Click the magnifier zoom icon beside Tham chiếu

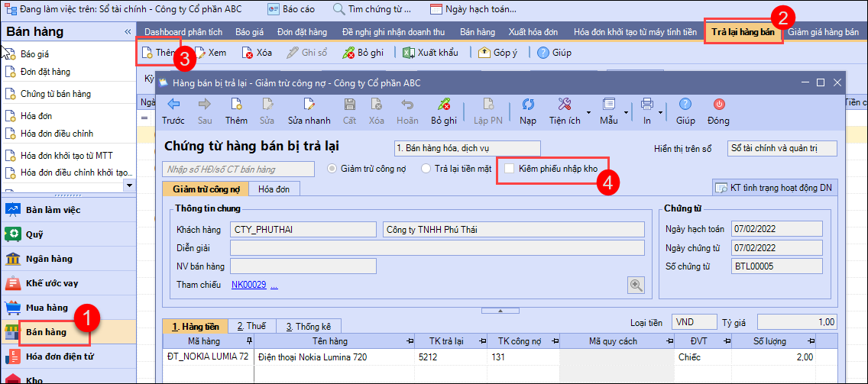tap(636, 285)
